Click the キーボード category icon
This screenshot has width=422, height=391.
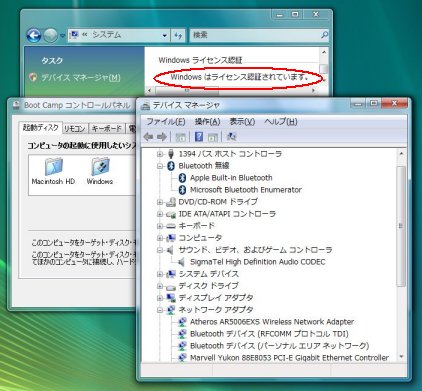click(171, 226)
